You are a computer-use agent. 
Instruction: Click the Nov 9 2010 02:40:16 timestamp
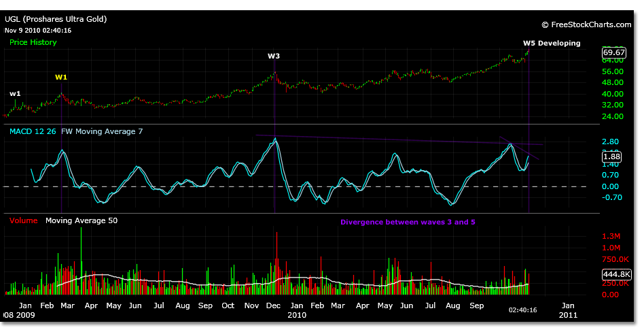point(38,31)
